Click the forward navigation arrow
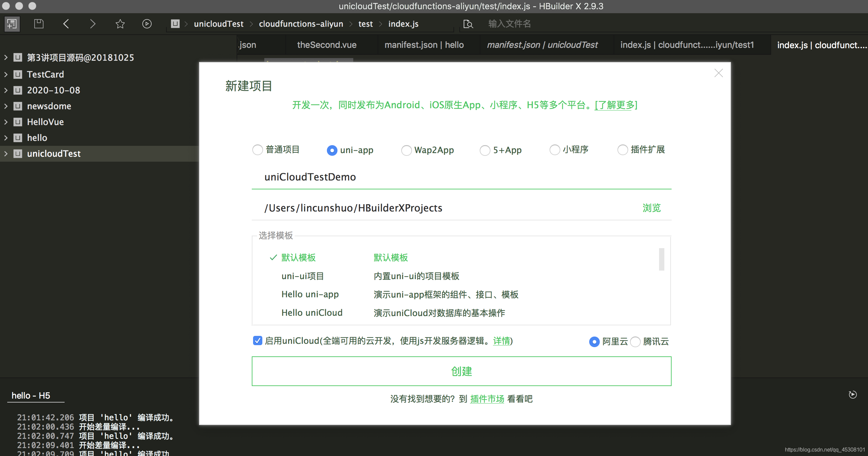 click(93, 24)
